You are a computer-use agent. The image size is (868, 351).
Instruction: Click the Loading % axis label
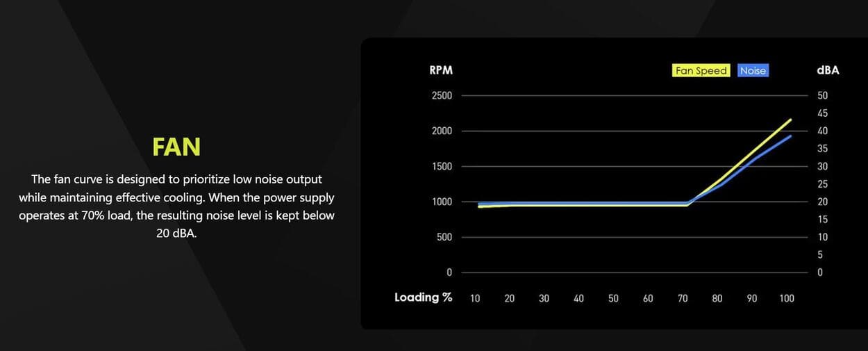(x=423, y=297)
